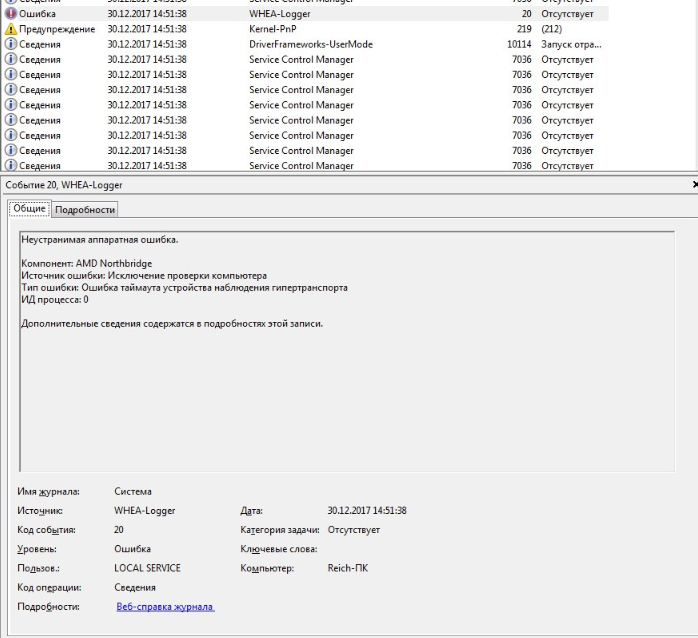698x638 pixels.
Task: Click event ID 10114 in the list
Action: pyautogui.click(x=519, y=45)
